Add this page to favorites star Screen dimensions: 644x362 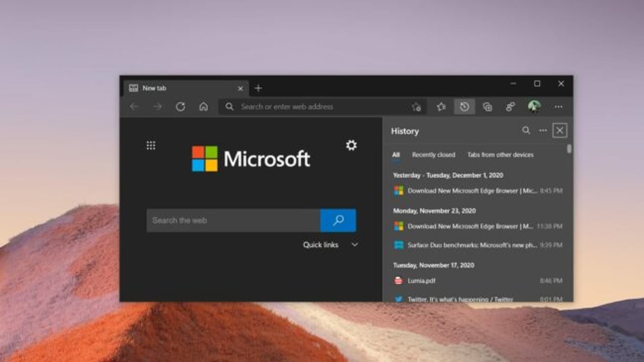pos(416,107)
